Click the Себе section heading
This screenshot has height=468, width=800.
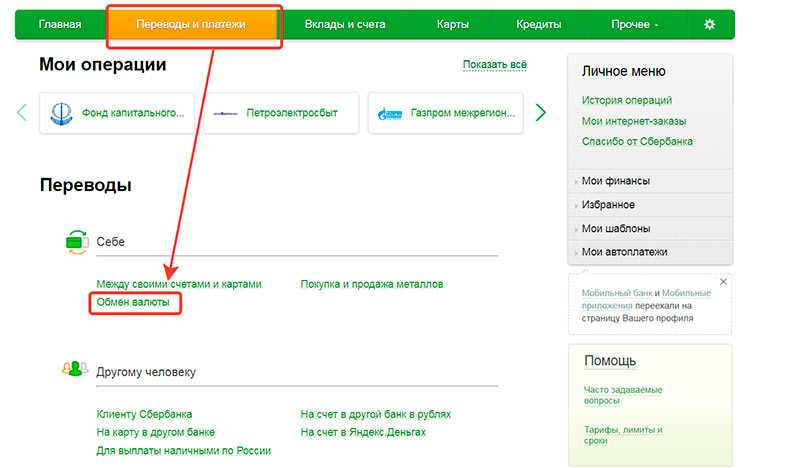point(110,241)
